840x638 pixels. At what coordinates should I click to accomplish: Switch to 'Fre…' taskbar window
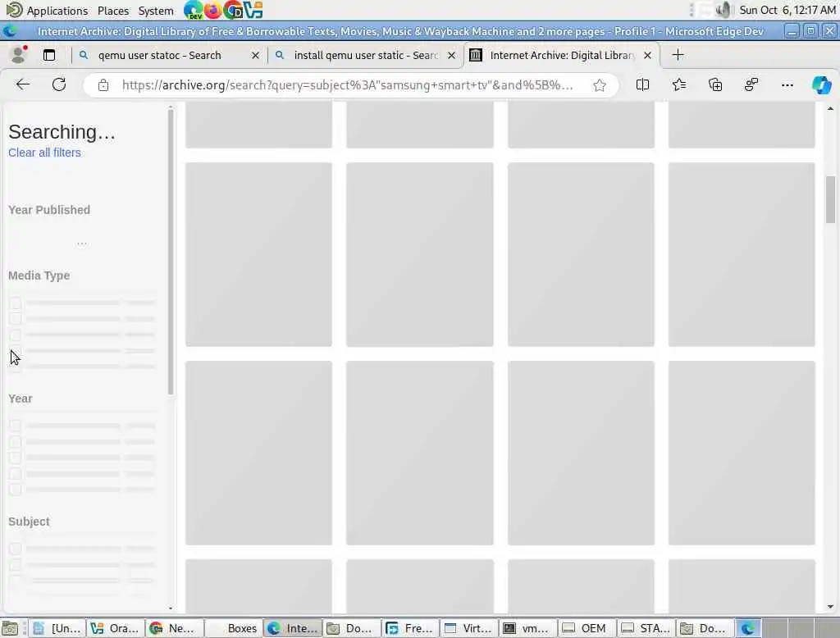point(410,628)
